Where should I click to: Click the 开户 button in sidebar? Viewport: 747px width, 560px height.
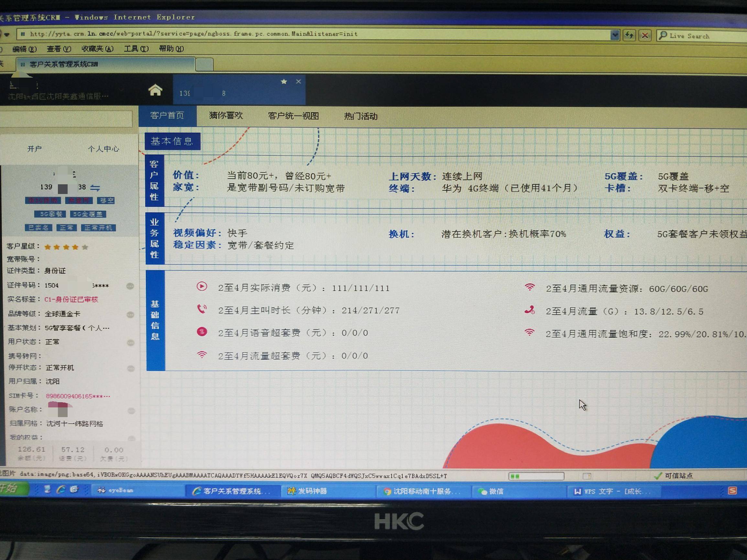click(x=34, y=149)
